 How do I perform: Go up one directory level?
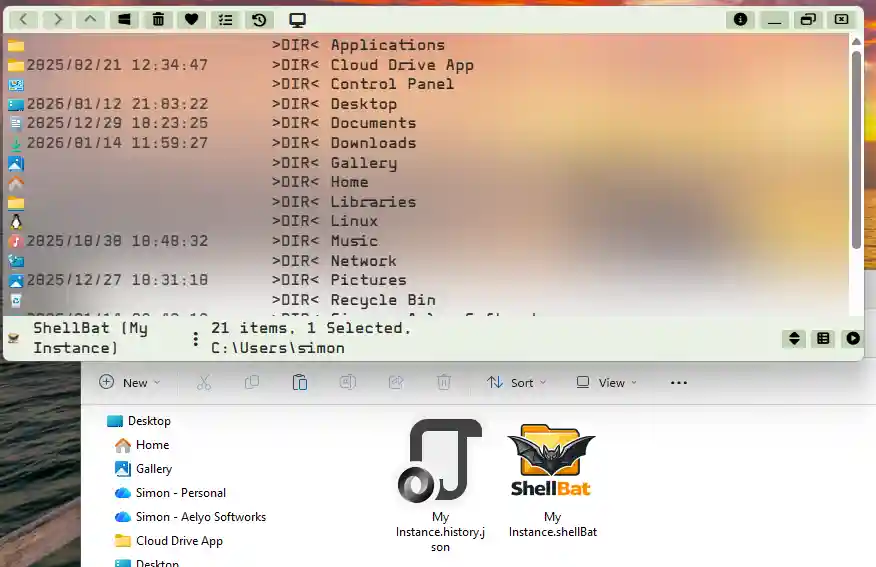point(90,19)
